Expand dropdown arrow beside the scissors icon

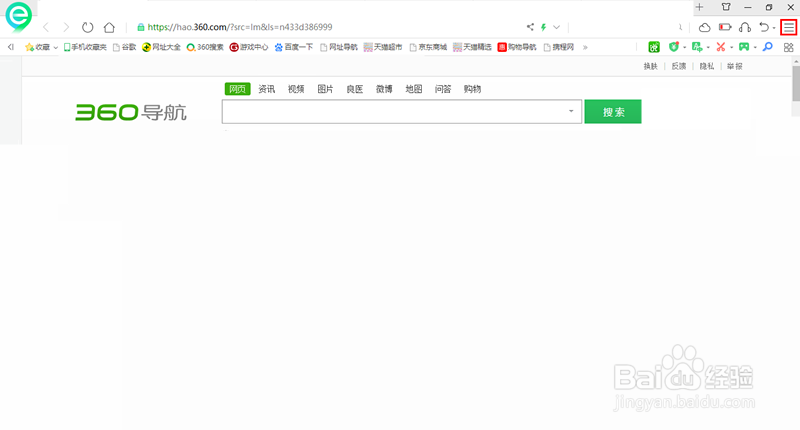(731, 47)
